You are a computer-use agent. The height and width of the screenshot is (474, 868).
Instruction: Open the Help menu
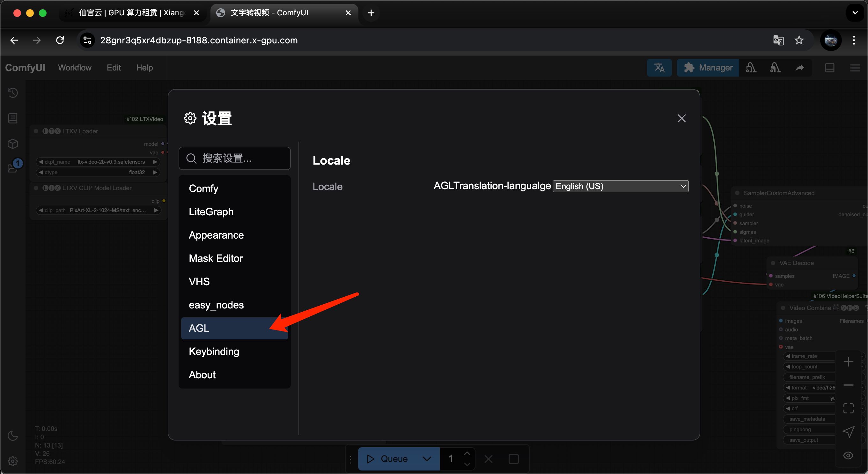click(x=144, y=68)
